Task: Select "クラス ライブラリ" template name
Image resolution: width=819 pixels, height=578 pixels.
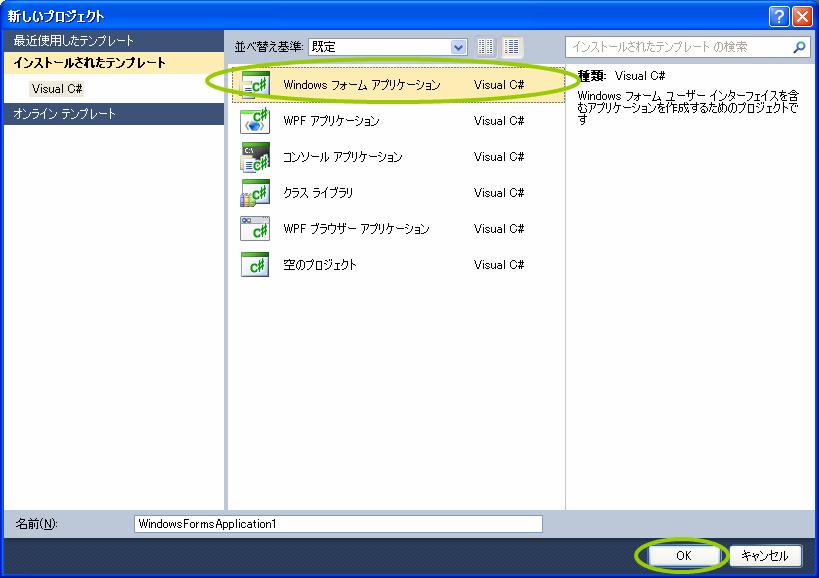Action: pos(318,193)
